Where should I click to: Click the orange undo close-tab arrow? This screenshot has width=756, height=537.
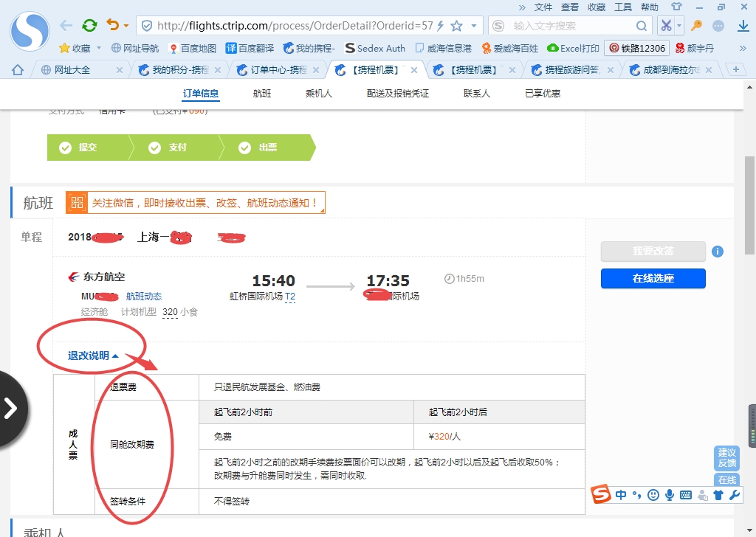pyautogui.click(x=113, y=24)
